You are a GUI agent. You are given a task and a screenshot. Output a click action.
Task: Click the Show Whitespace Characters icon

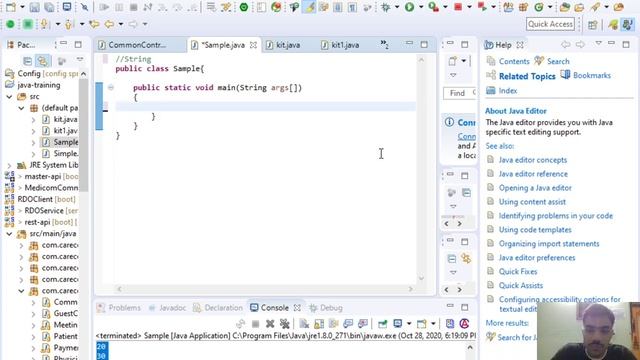[x=352, y=7]
